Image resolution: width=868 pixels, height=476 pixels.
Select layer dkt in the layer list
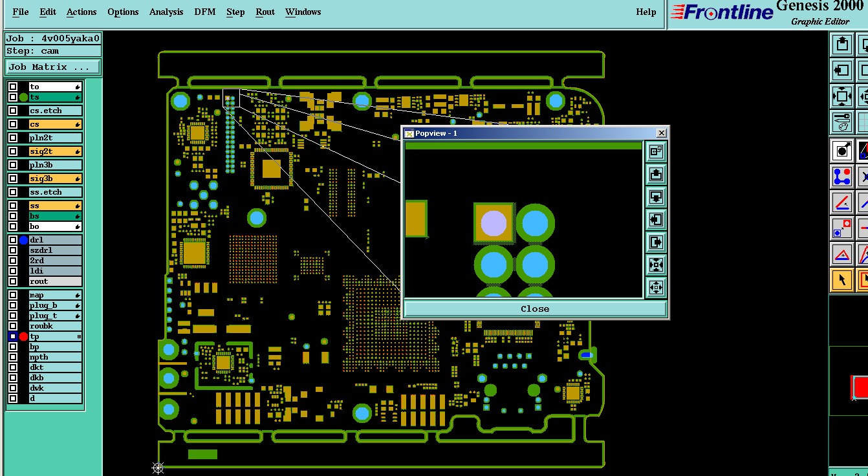(55, 367)
